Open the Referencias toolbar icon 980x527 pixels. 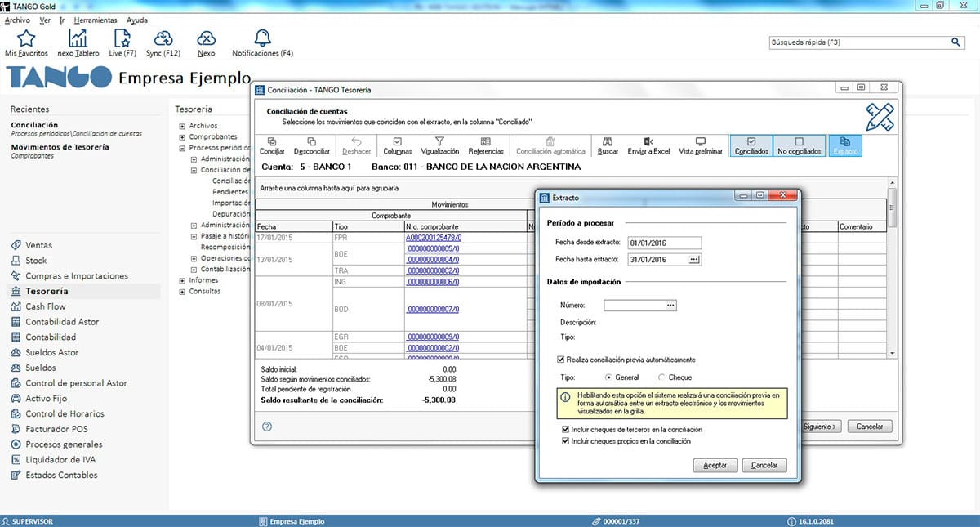[486, 145]
